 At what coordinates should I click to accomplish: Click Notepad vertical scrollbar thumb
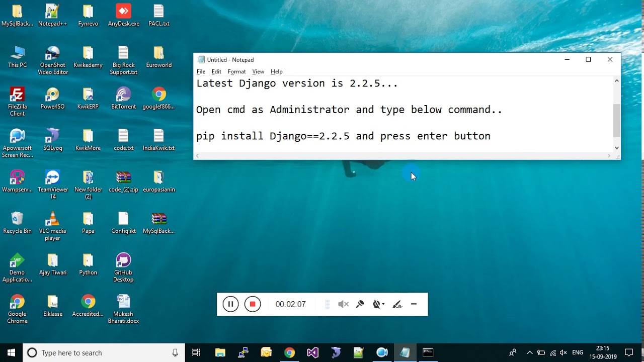click(x=617, y=121)
